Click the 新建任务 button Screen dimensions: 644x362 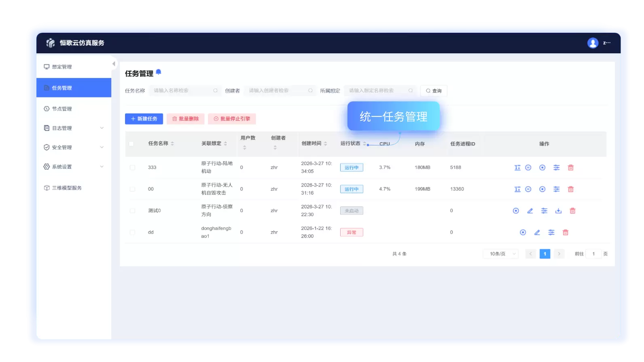[x=144, y=119]
